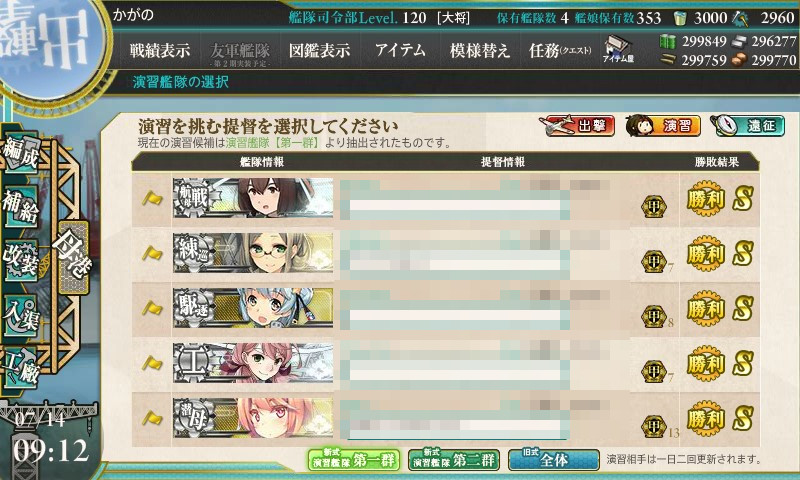800x480 pixels.
Task: Open 戦績表示 records menu
Action: pyautogui.click(x=160, y=50)
